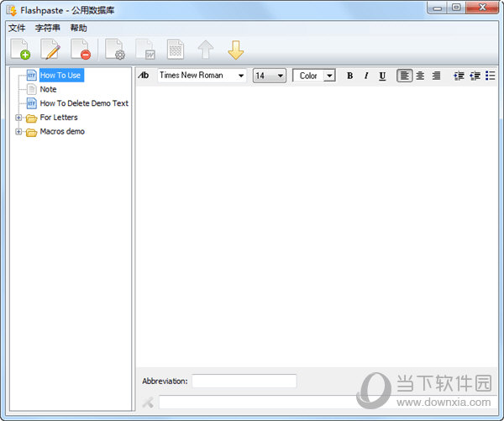Click the Macros demo folder icon
This screenshot has height=421, width=504.
pos(32,132)
